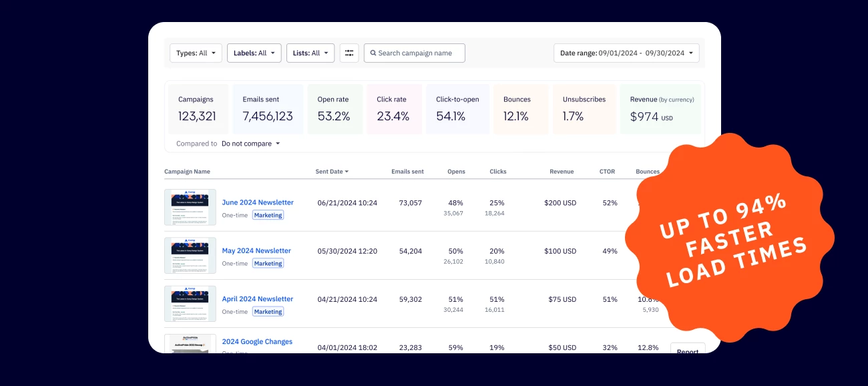The height and width of the screenshot is (386, 868).
Task: Open the 2024 Google Changes campaign
Action: point(257,341)
